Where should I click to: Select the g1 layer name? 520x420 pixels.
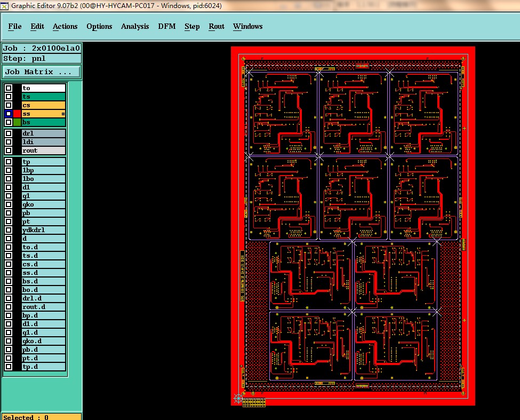(x=43, y=196)
